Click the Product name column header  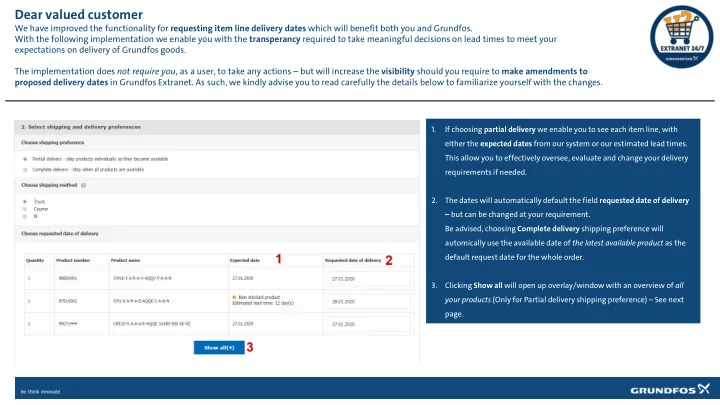click(x=125, y=260)
